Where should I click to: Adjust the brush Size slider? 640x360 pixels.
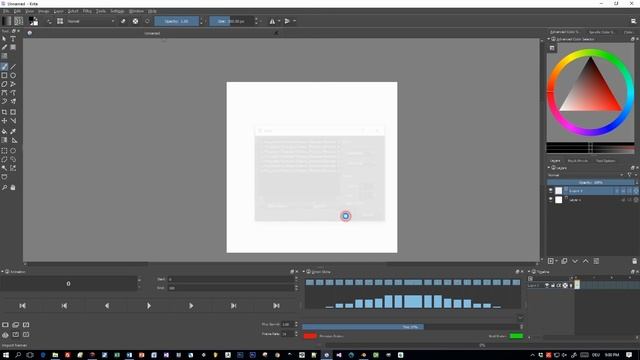(x=231, y=21)
